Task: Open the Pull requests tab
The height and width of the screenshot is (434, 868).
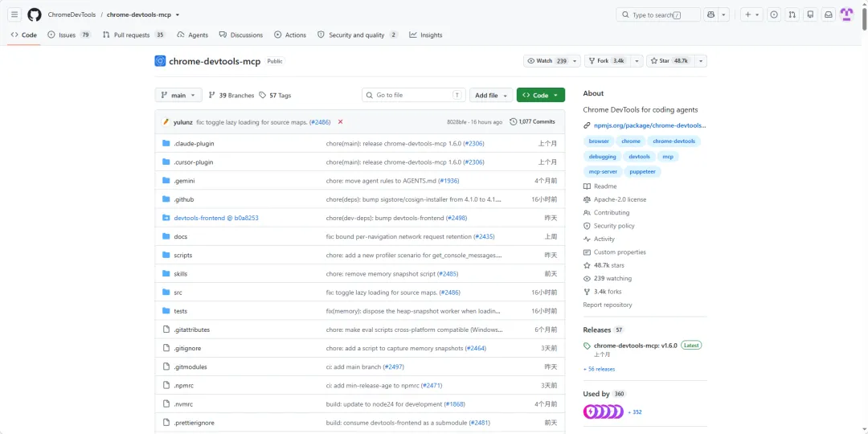Action: pos(134,35)
